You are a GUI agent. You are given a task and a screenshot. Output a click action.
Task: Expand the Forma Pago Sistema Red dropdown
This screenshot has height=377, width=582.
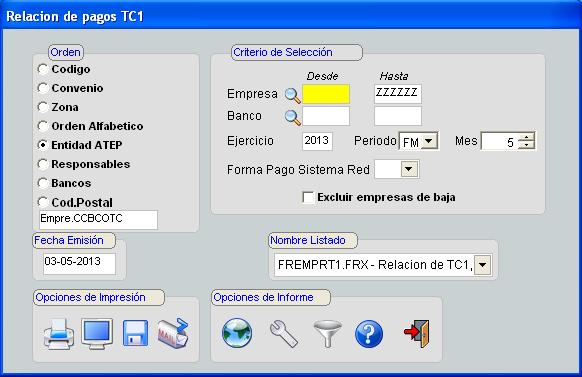(409, 169)
